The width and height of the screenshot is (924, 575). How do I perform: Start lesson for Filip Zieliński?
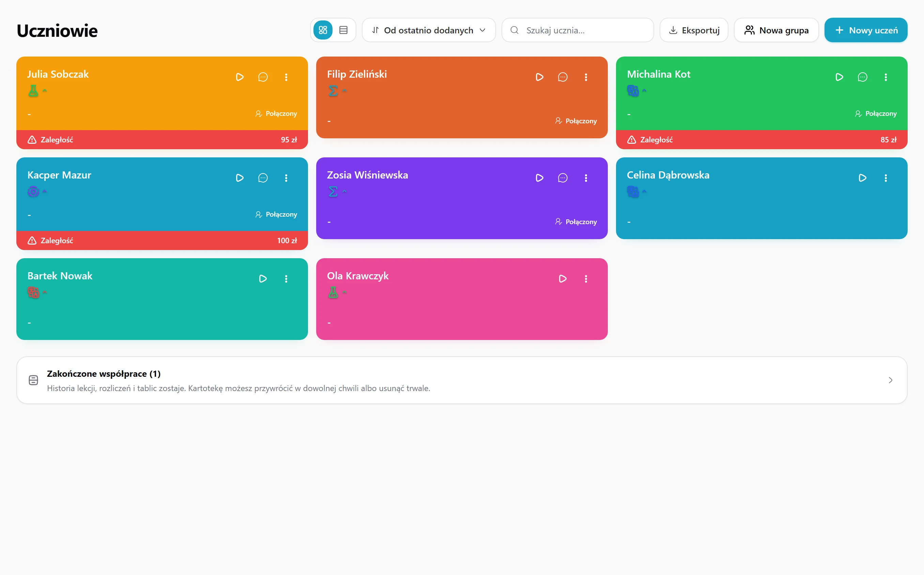(x=539, y=77)
